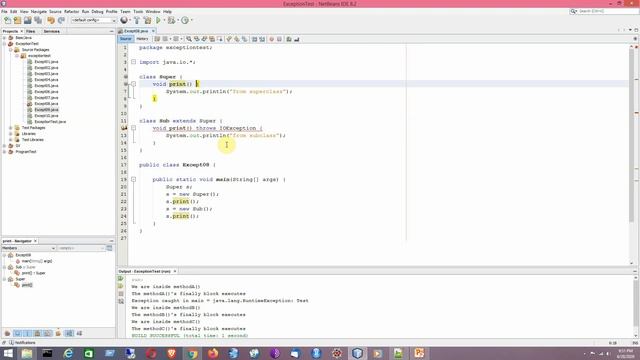Expand the BasicJava project node
The width and height of the screenshot is (640, 360).
(4, 38)
